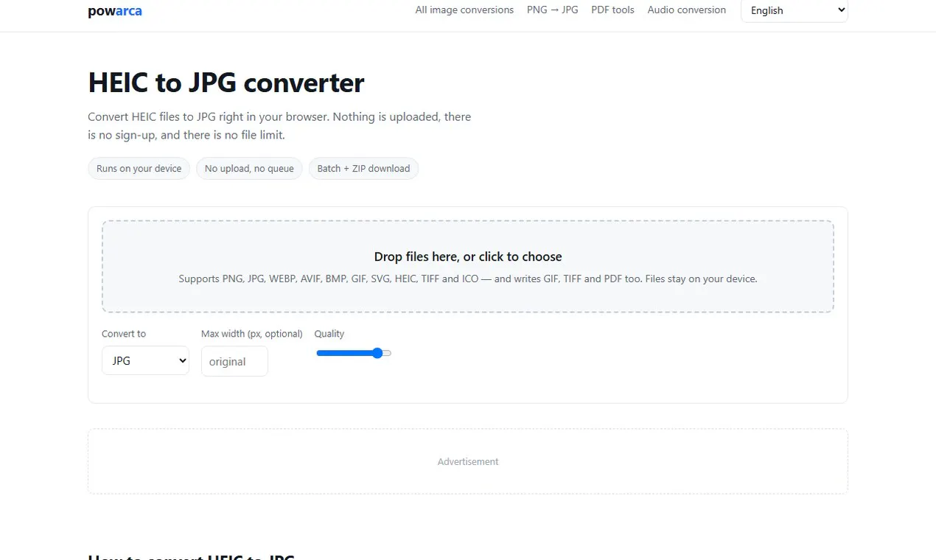936x560 pixels.
Task: Click the supported formats description line
Action: (468, 279)
